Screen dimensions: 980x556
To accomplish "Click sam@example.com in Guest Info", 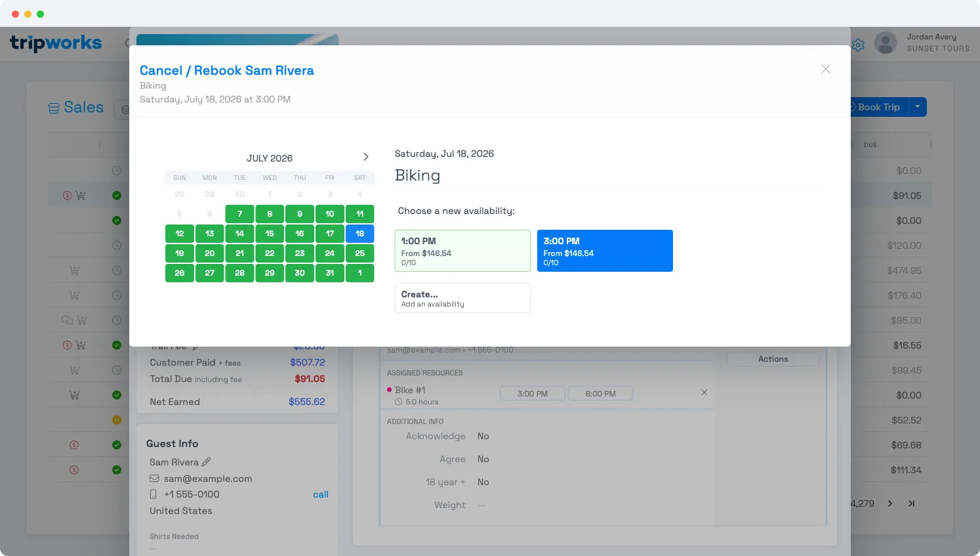I will (208, 479).
